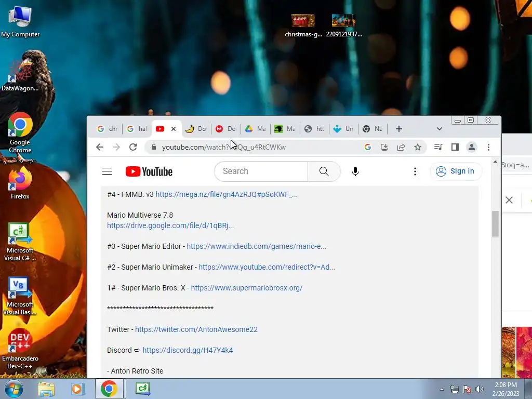
Task: Click the Google icon in the address bar
Action: pos(367,147)
